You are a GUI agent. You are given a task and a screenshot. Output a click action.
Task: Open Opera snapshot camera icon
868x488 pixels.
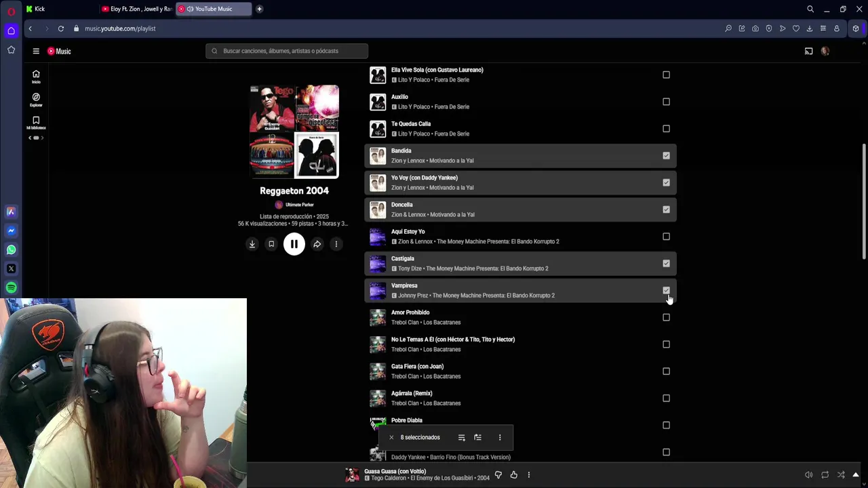pos(755,28)
